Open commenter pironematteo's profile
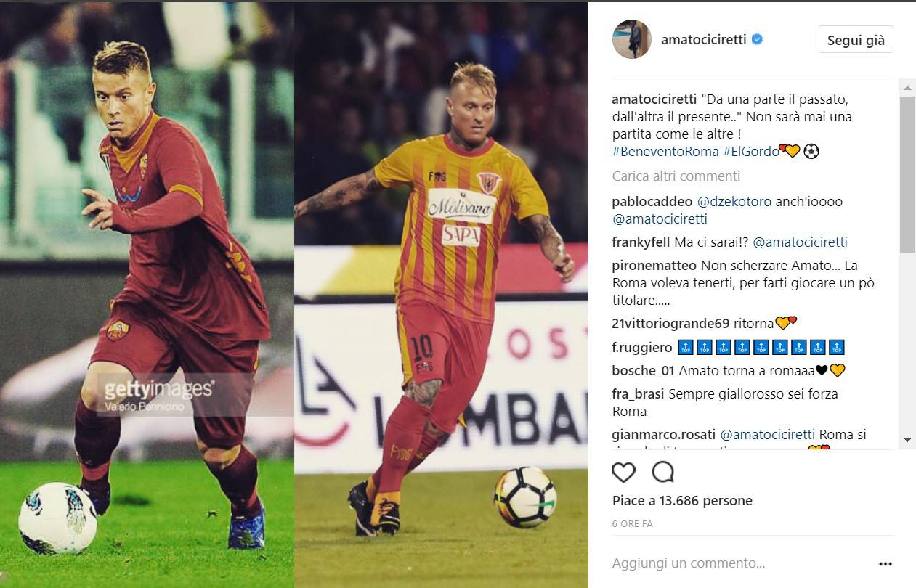Screen dimensions: 916x588 tap(654, 265)
